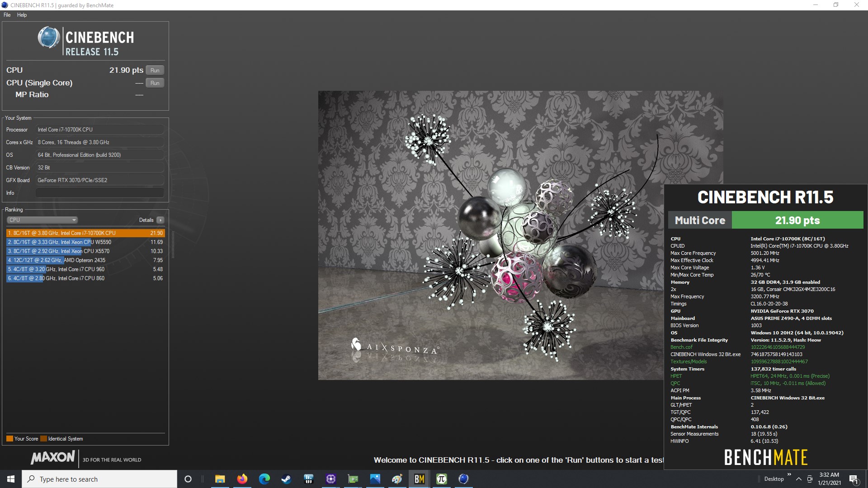
Task: Select ranking row Intel Xeon CPU W5590
Action: (x=85, y=242)
